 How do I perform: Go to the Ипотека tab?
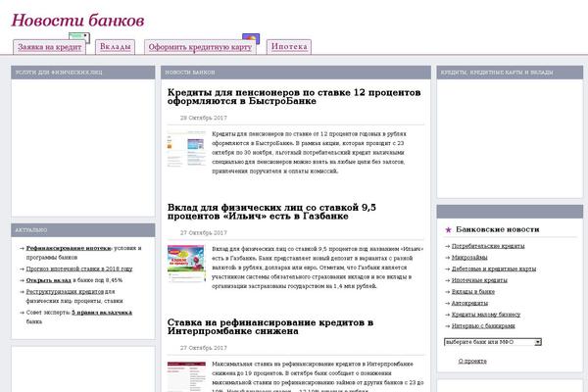click(x=289, y=47)
